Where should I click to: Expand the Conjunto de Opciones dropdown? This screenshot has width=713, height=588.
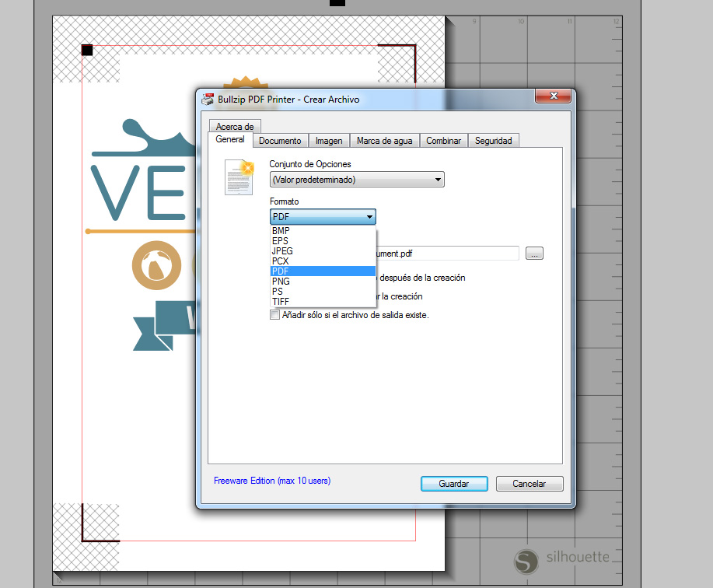pyautogui.click(x=357, y=180)
